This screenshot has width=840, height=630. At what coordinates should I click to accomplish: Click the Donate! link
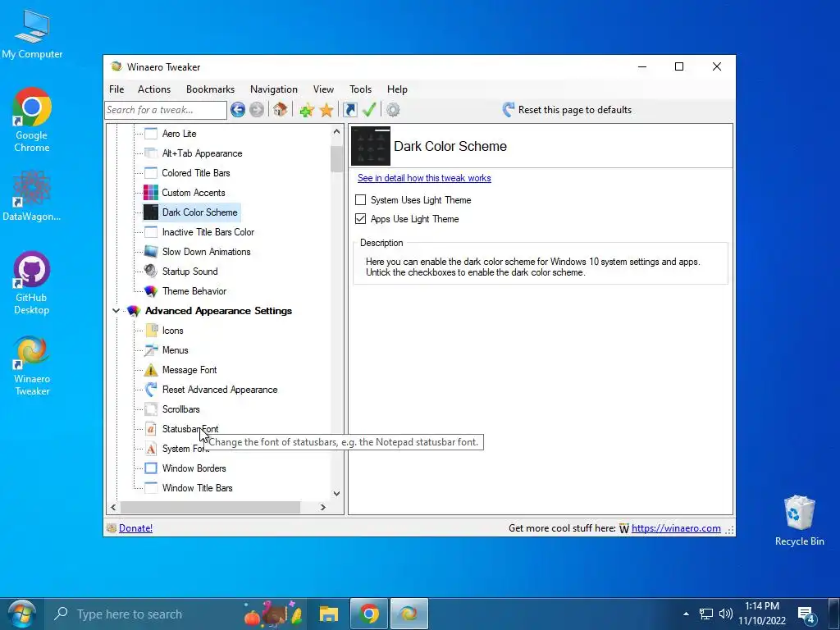(135, 528)
